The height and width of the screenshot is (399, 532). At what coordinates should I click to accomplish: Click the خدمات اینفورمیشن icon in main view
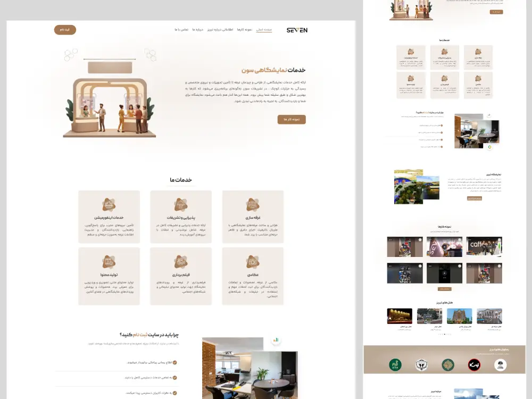coord(109,205)
